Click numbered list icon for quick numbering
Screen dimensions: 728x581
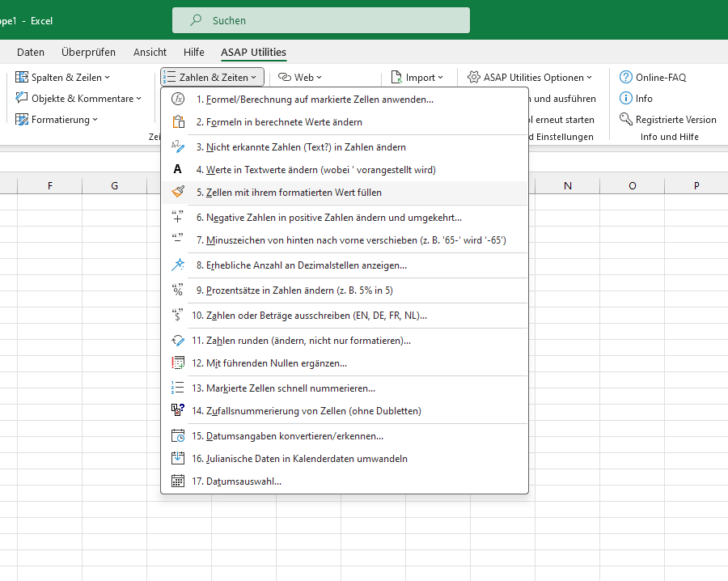[177, 388]
